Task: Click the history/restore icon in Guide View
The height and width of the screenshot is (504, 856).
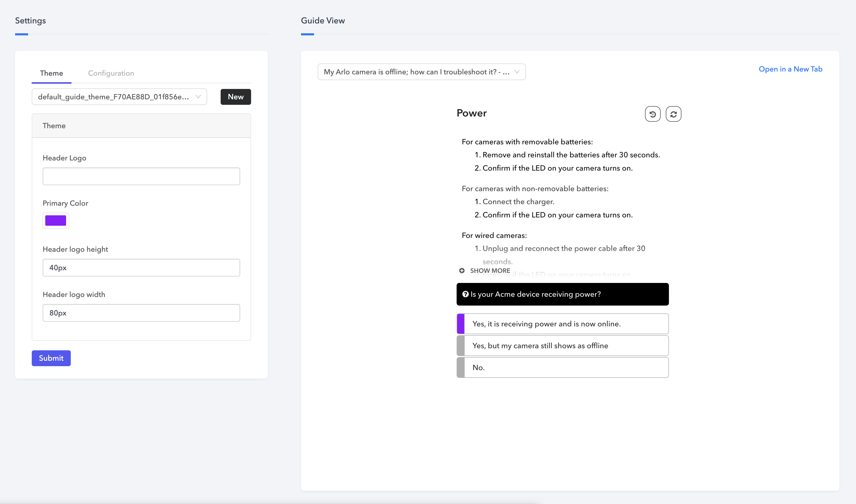Action: [x=653, y=114]
